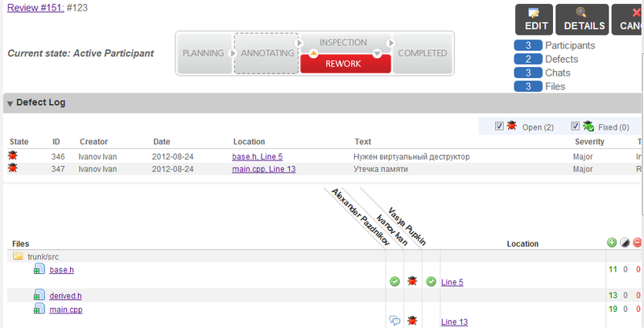Select the red REWORK stage
644x328 pixels.
pos(345,64)
